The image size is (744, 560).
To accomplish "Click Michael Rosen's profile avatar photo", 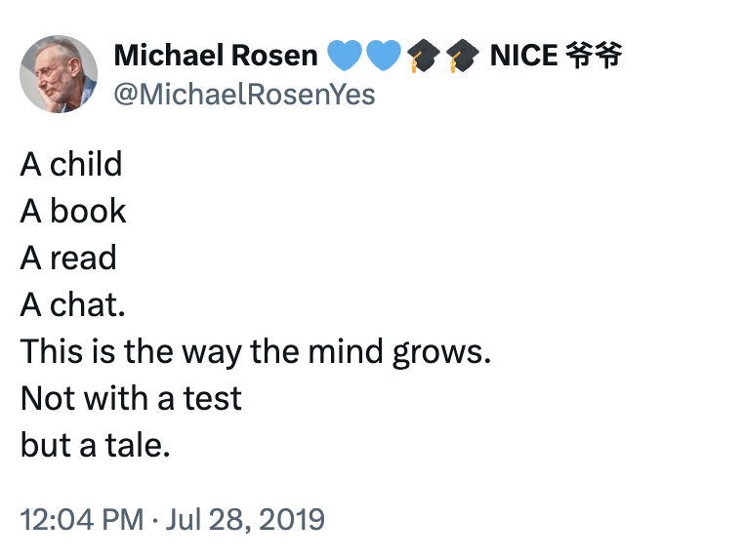I will (x=59, y=74).
